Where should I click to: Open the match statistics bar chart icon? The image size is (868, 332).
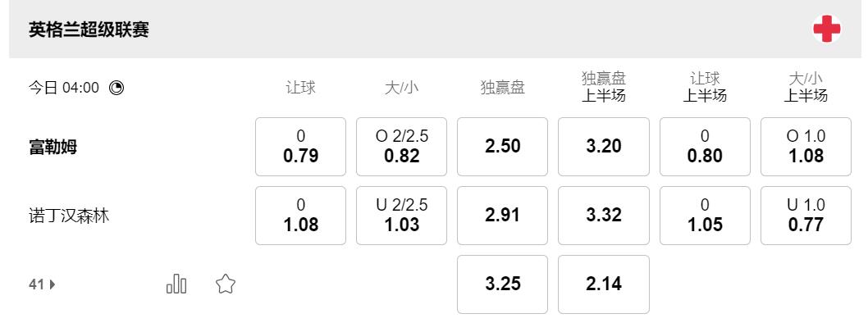[x=176, y=284]
